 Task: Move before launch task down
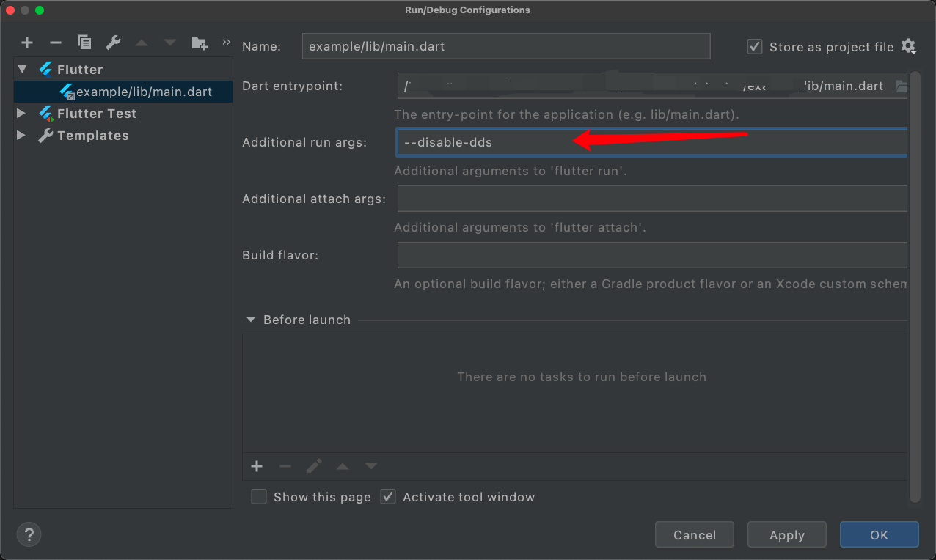(371, 466)
